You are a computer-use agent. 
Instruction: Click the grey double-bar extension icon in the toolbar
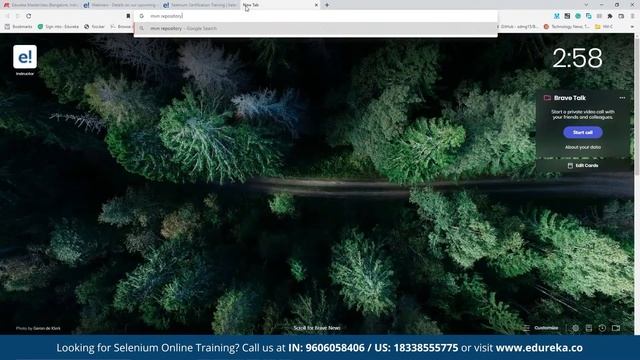click(x=599, y=16)
